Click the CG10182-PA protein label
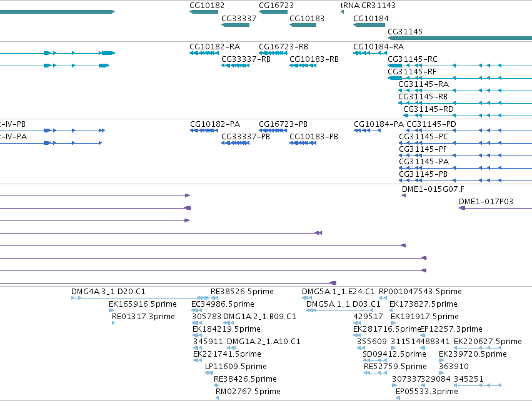 [x=215, y=124]
